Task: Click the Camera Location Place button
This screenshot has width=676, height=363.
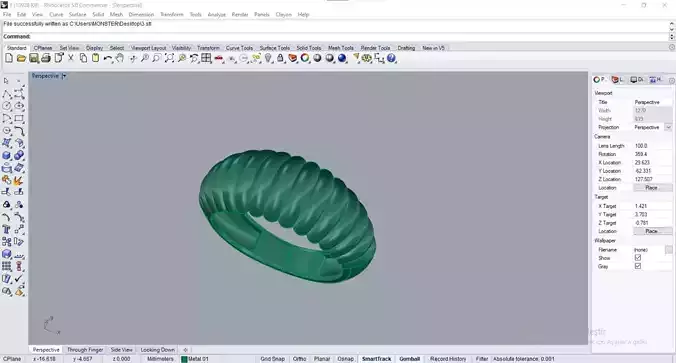Action: click(x=652, y=188)
